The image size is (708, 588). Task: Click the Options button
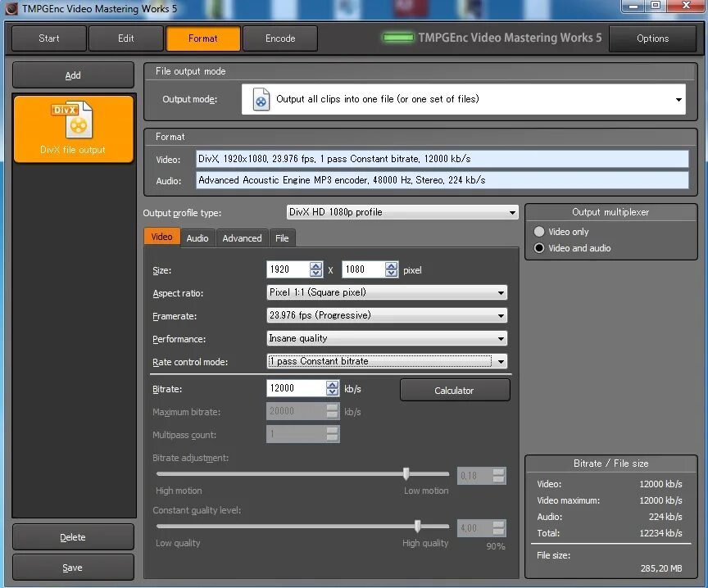click(652, 38)
